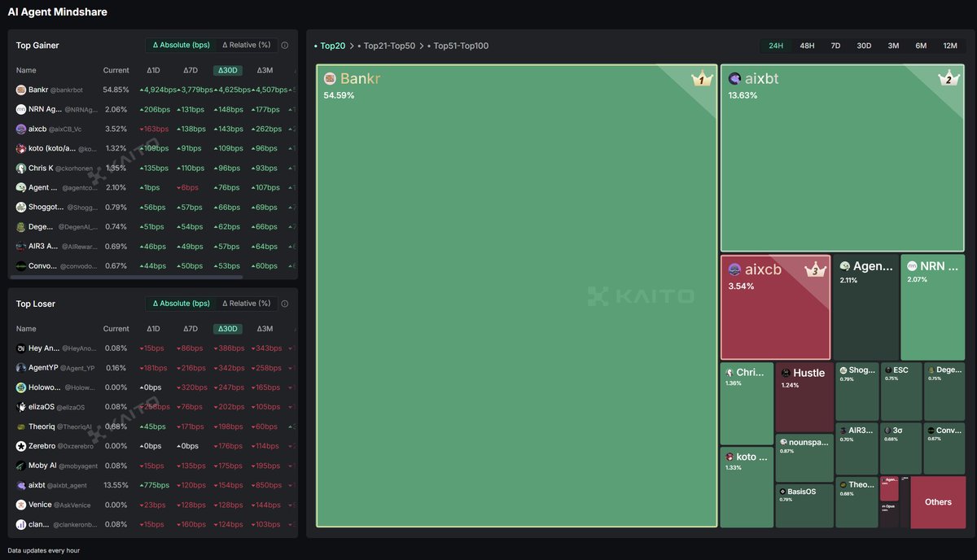The height and width of the screenshot is (560, 977).
Task: Open the large Bankr 54.59% treemap tile
Action: point(517,295)
